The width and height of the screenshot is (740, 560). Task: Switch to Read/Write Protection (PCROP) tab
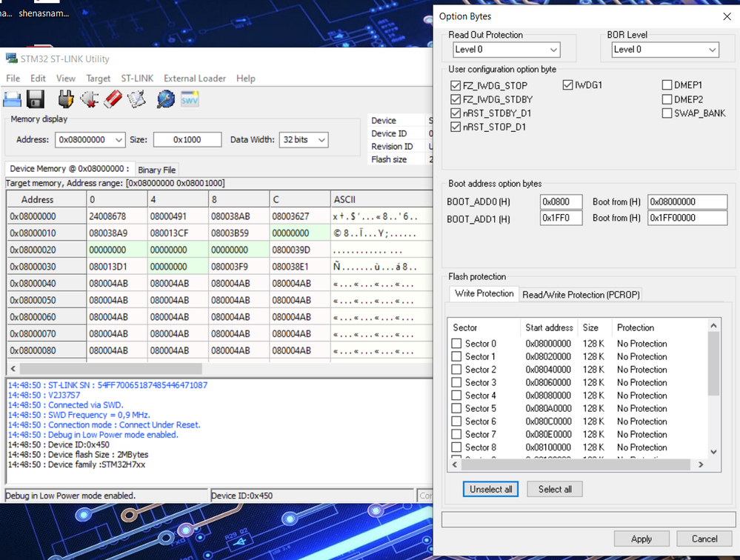tap(581, 295)
